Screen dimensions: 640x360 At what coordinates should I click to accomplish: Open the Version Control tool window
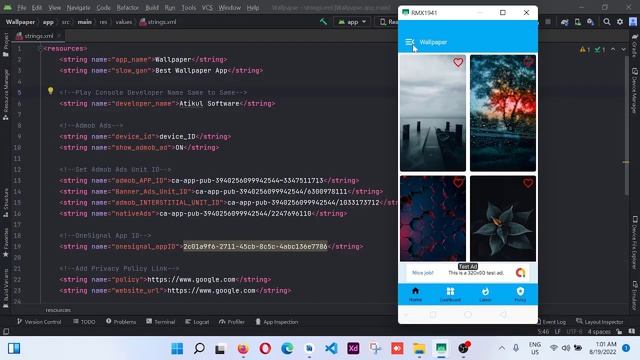coord(39,322)
